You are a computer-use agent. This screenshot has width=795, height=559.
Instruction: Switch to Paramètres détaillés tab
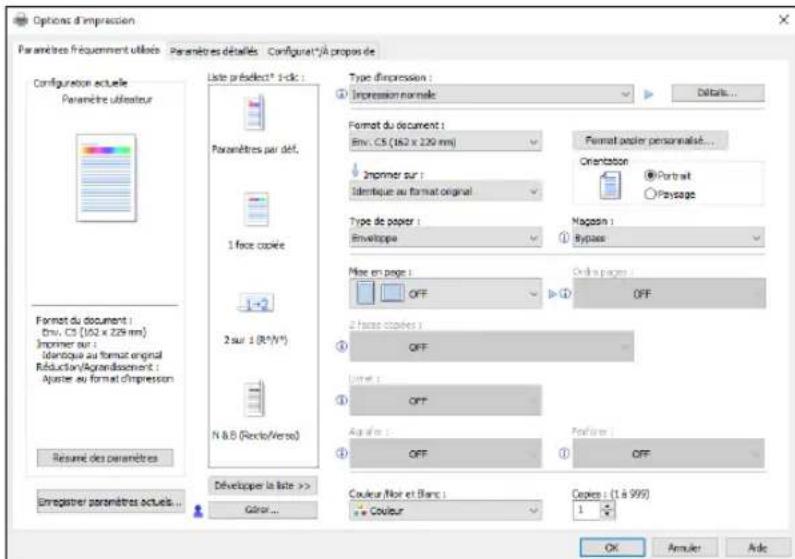coord(213,51)
